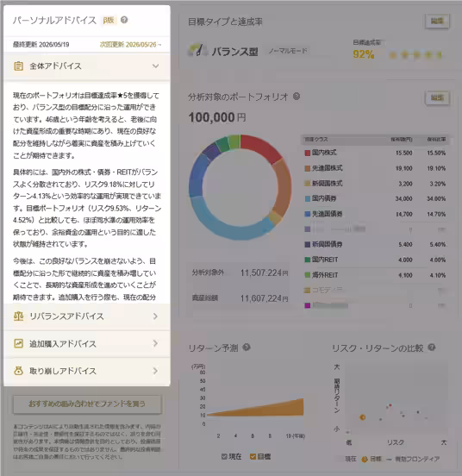Click edit button beside 目標タイプと達成率
The image size is (462, 476).
[437, 22]
